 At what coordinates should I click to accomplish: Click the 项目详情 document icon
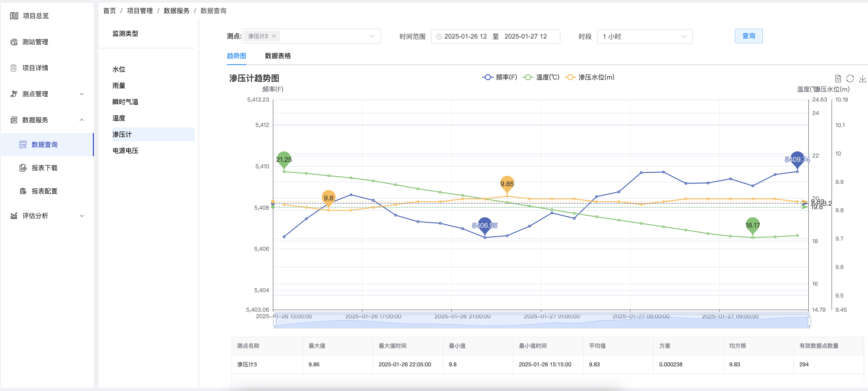point(13,68)
